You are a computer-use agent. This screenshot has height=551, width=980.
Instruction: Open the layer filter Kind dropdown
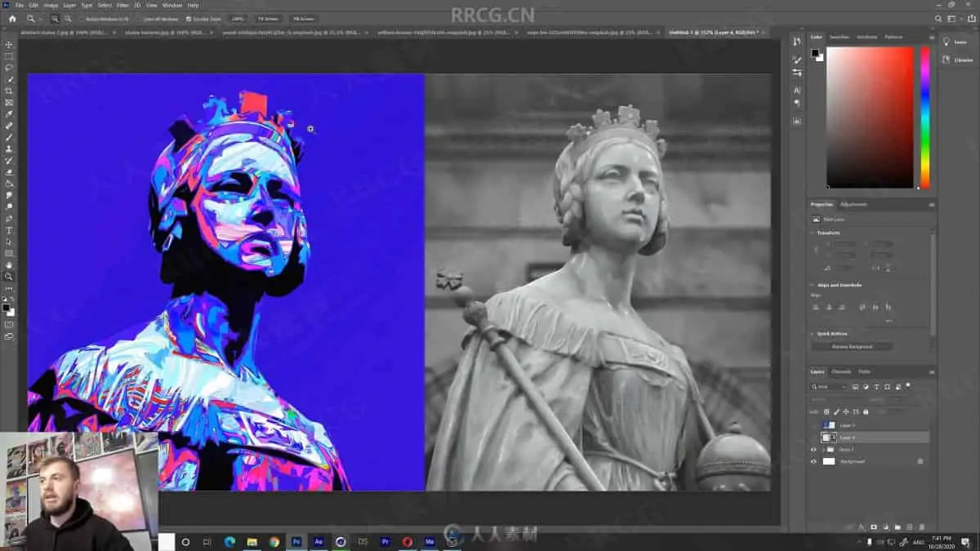(x=829, y=386)
